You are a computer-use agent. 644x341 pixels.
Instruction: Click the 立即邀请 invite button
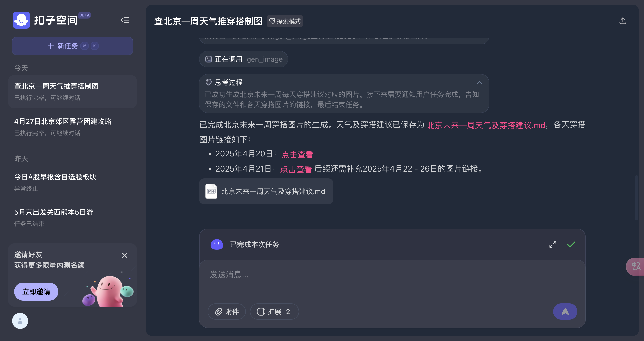click(x=36, y=292)
